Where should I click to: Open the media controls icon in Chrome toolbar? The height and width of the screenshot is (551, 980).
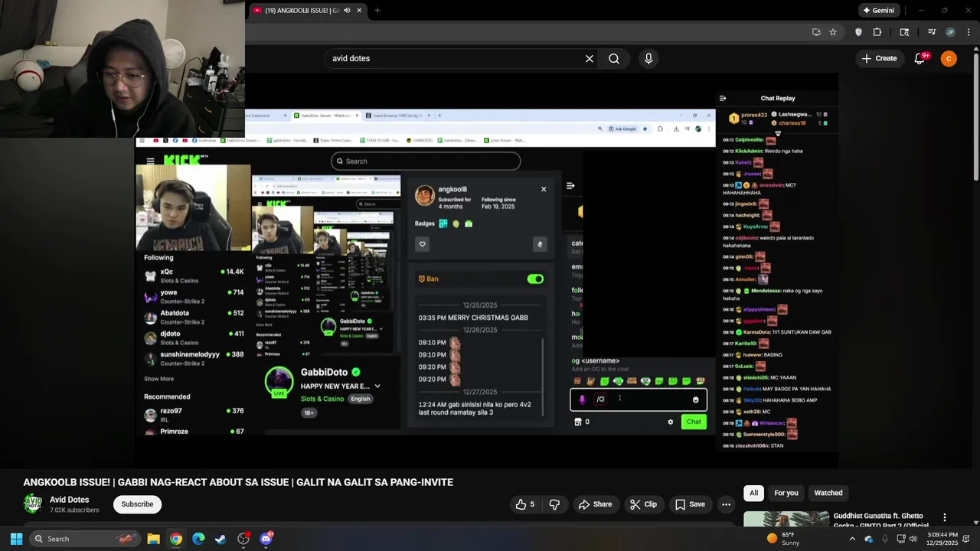(x=932, y=32)
